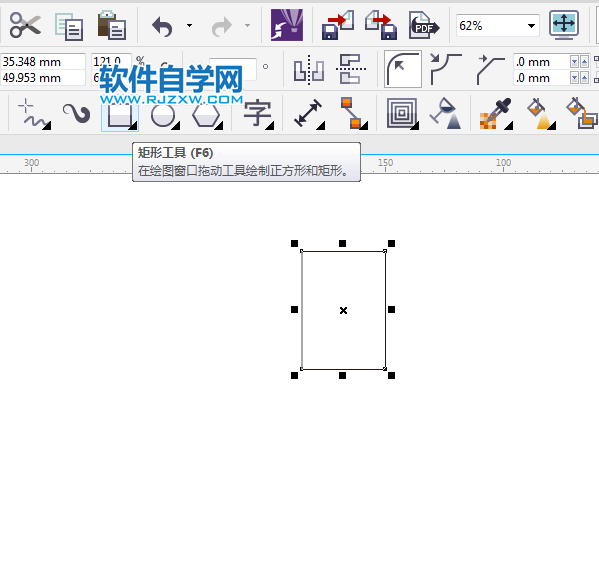
Task: Click the Copy icon in toolbar
Action: click(69, 26)
